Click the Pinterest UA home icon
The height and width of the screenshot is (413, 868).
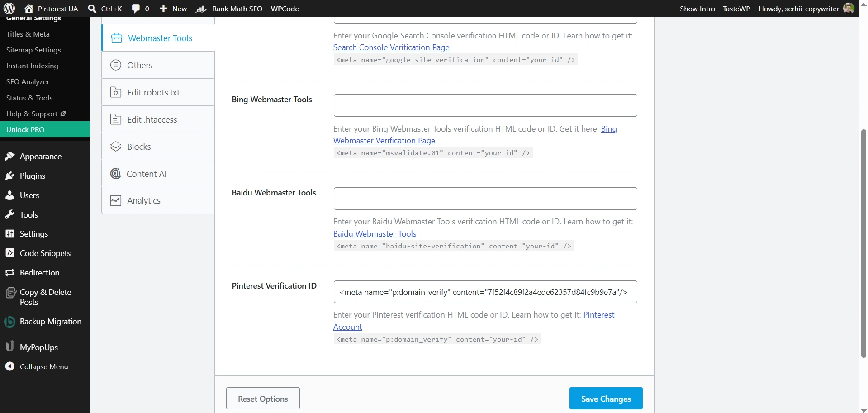[x=29, y=9]
